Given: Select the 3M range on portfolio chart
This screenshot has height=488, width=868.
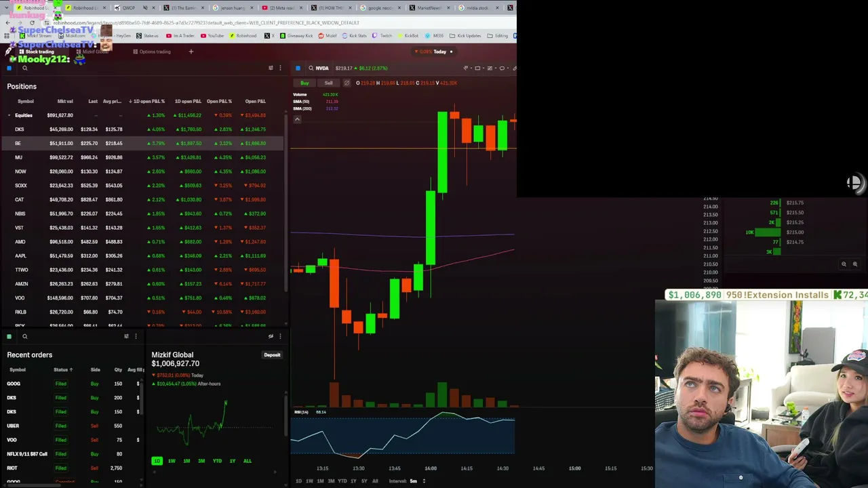Looking at the screenshot, I should coord(201,461).
